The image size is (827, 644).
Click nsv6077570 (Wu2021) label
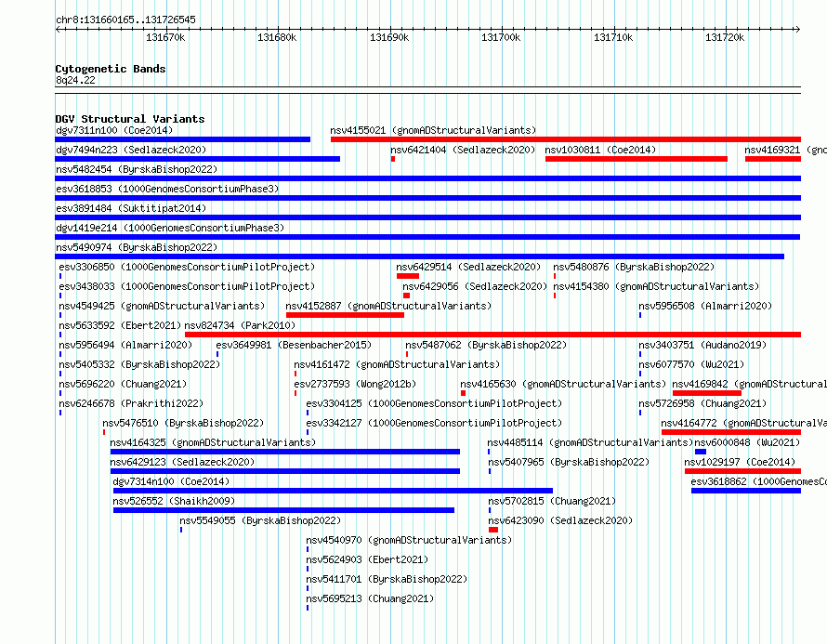(691, 364)
